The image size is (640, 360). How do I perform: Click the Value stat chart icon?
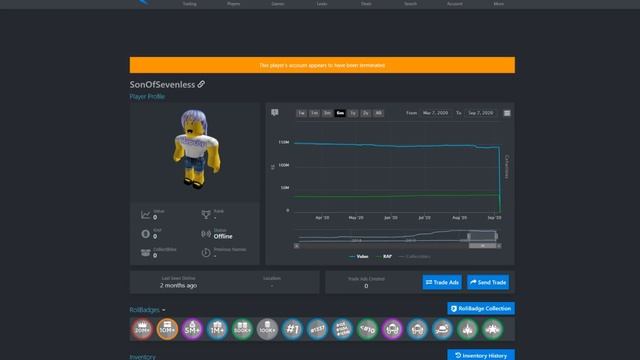pos(146,215)
